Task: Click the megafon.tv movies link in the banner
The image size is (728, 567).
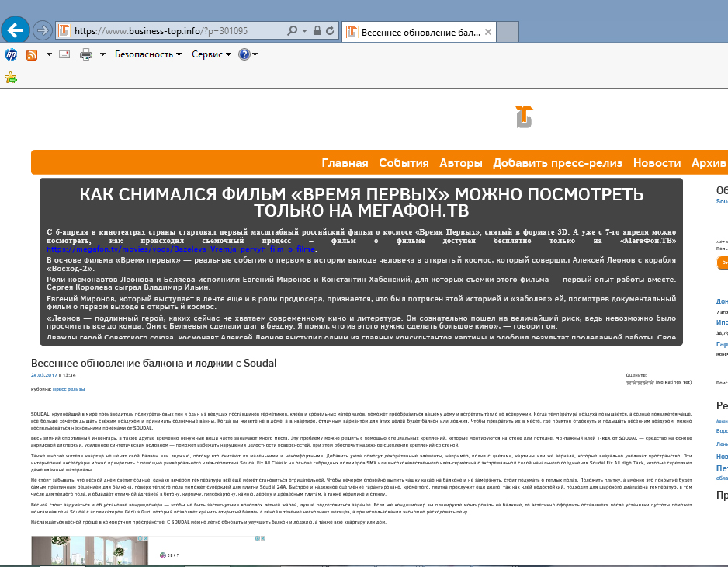Action: (x=181, y=249)
